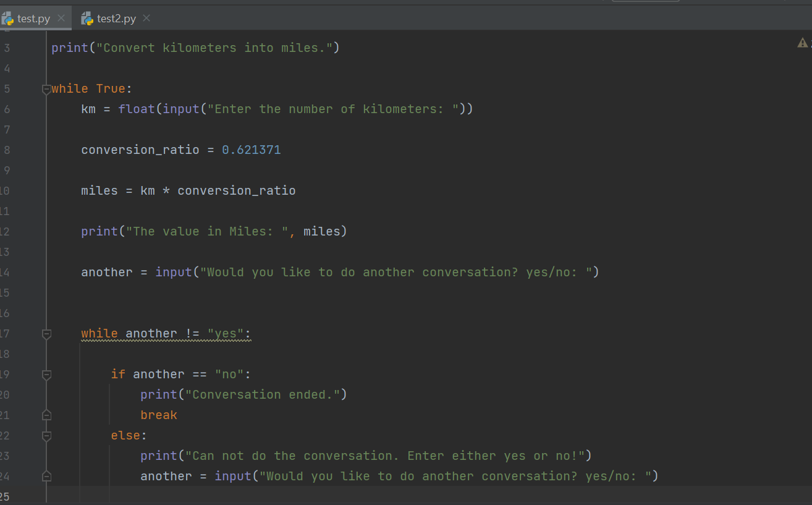Click the underlined 'while' keyword on line 17
Screen dimensions: 812x505
99,334
